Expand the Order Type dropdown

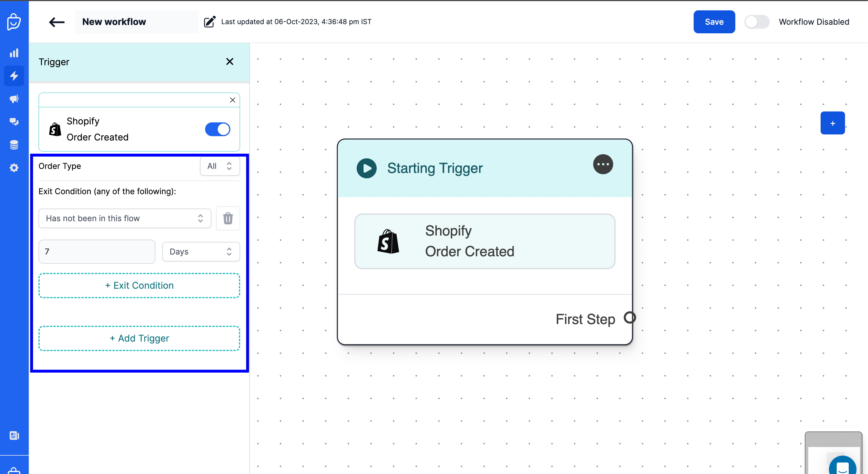[219, 166]
